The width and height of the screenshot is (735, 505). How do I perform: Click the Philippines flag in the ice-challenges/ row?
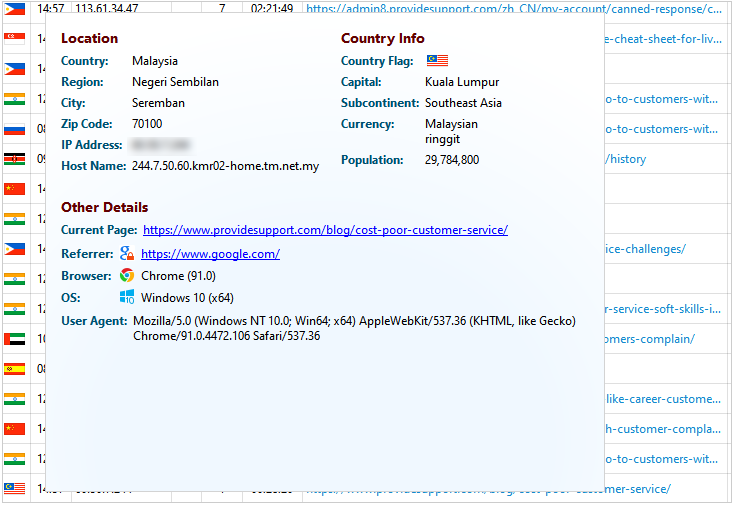[15, 249]
